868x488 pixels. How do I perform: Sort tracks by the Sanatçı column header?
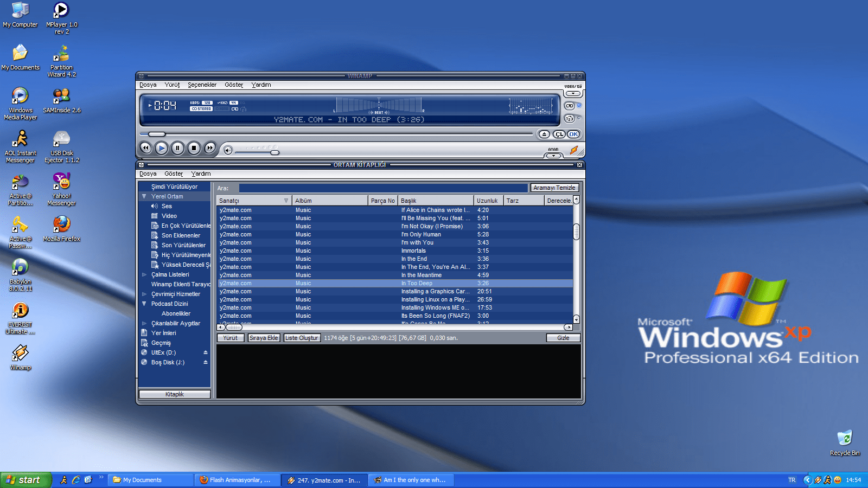(254, 201)
